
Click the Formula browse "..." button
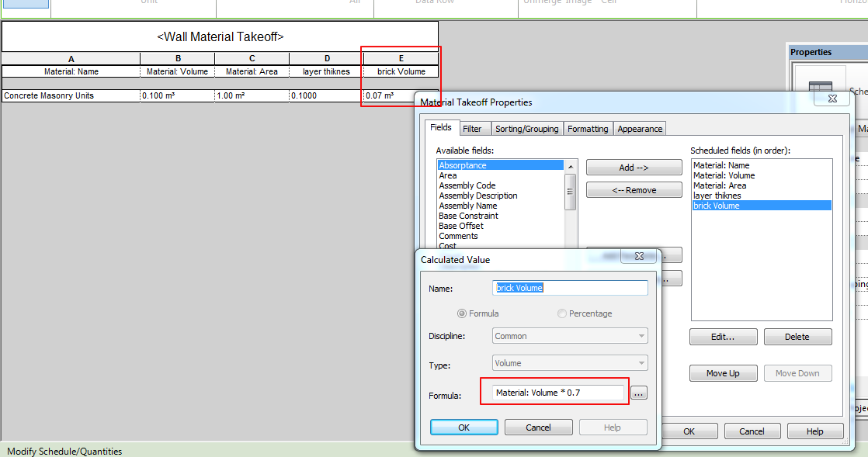(638, 393)
